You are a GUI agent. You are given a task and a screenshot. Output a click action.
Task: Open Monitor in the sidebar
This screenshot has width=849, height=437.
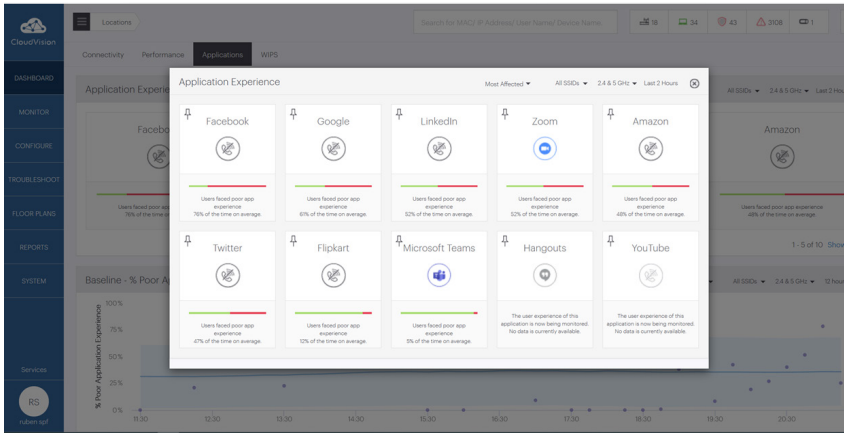[x=34, y=112]
